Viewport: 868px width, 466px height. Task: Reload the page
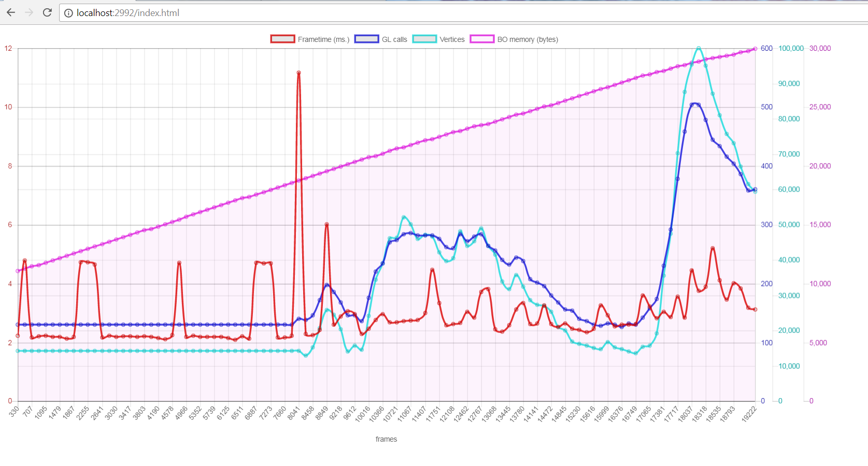tap(47, 12)
